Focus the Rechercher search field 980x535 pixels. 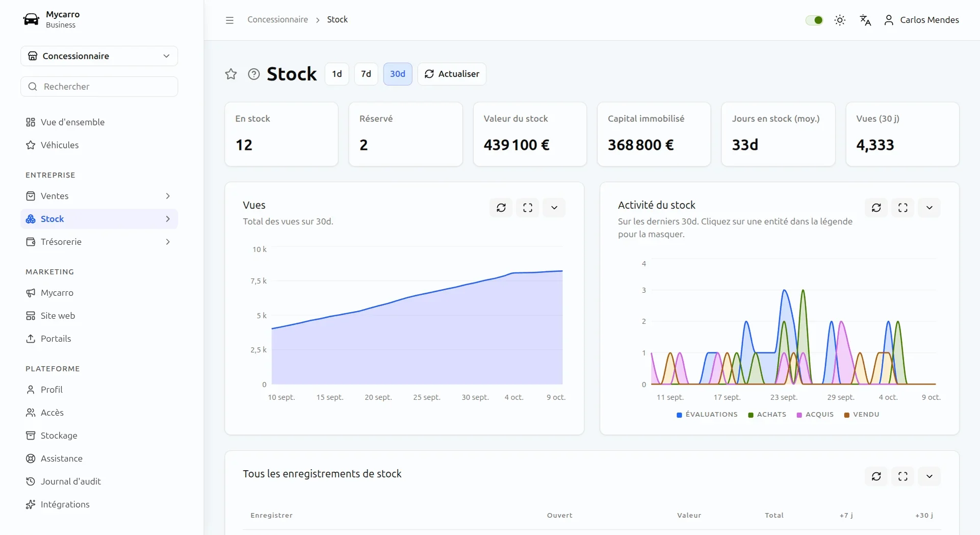(x=99, y=87)
